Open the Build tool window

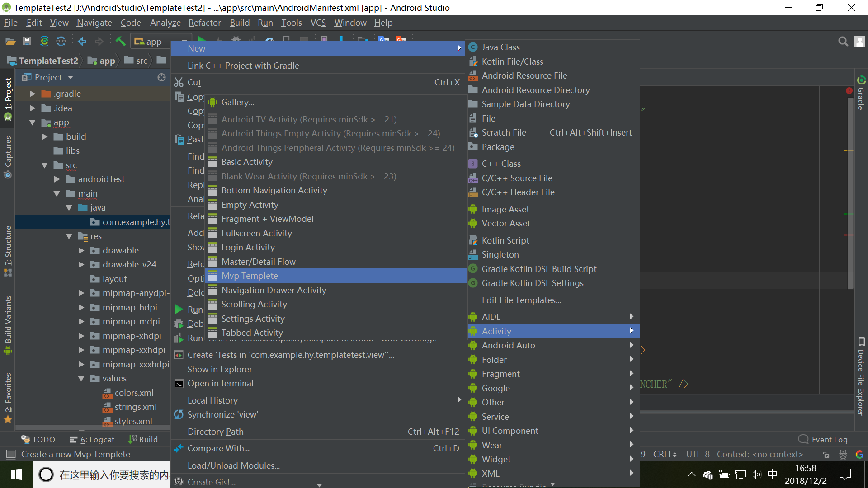(143, 440)
